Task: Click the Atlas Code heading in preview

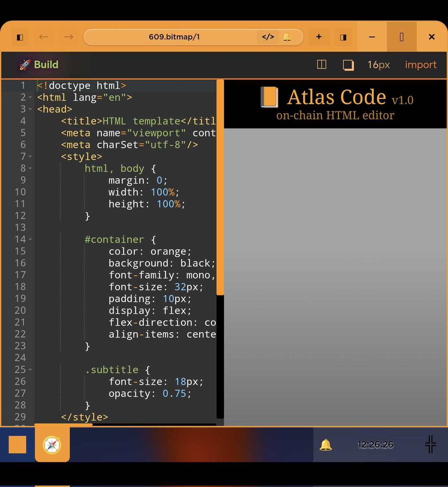Action: point(337,97)
